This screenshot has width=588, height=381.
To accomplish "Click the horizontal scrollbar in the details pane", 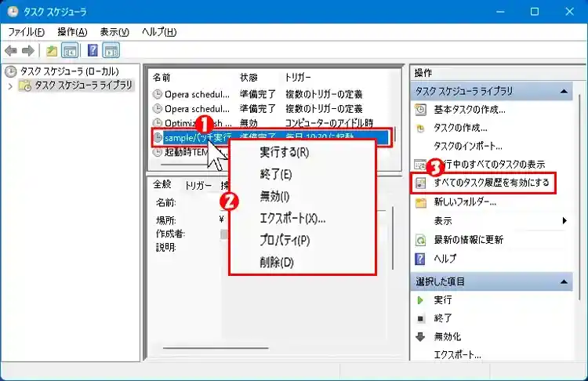I will coord(216,348).
